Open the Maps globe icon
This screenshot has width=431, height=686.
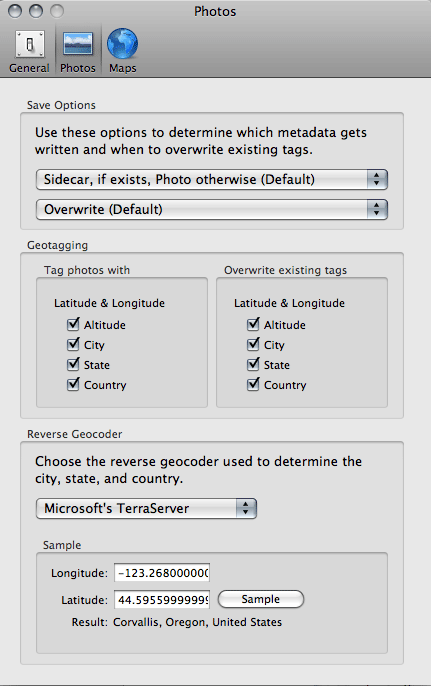(123, 44)
